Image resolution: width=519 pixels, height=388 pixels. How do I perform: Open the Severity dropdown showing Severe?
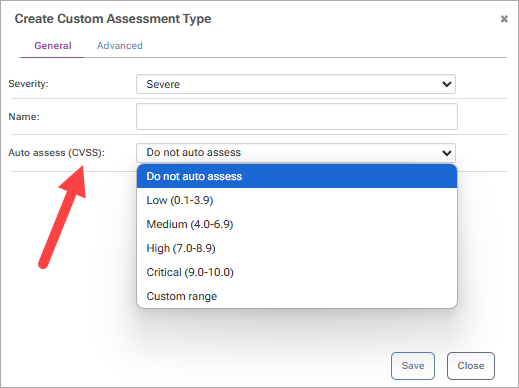pos(296,84)
